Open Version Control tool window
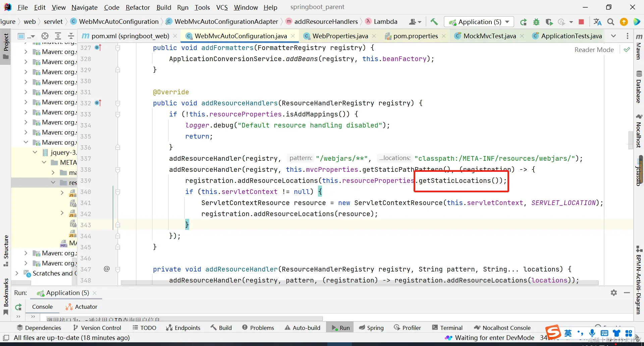 pyautogui.click(x=97, y=328)
